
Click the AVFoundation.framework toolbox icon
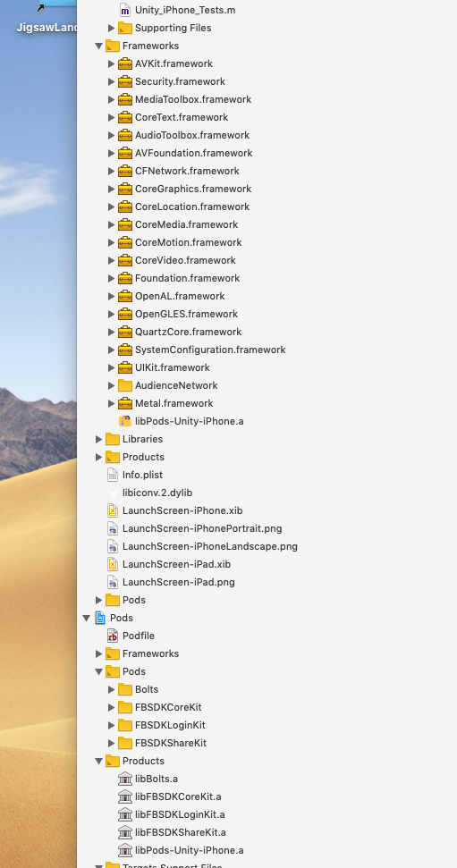(125, 153)
